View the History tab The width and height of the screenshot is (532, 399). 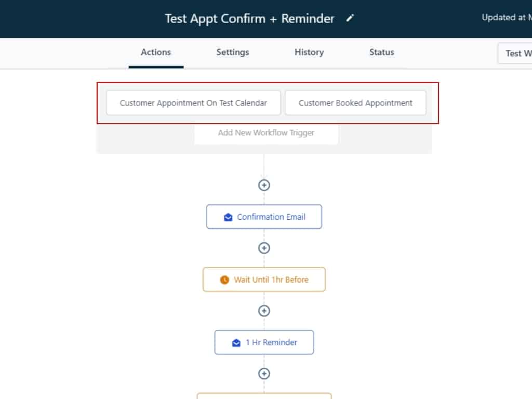point(309,52)
